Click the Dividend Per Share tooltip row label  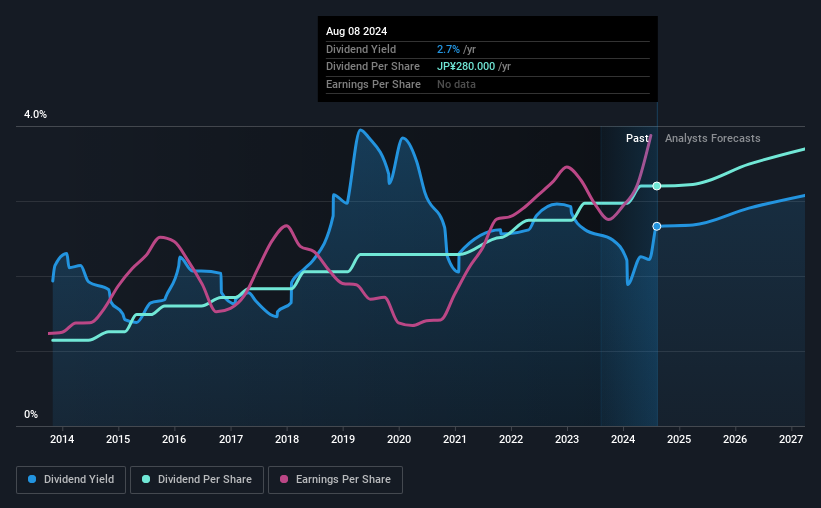pyautogui.click(x=373, y=67)
